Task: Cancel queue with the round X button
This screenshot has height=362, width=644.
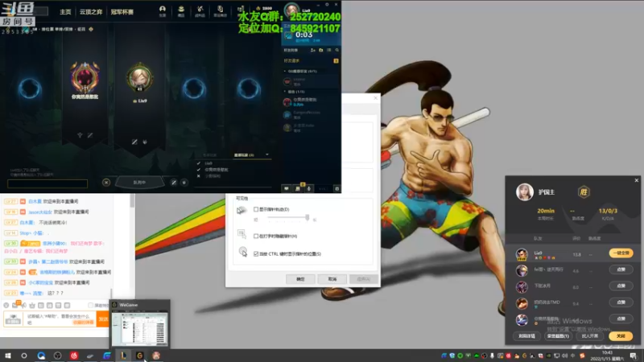Action: click(x=106, y=183)
